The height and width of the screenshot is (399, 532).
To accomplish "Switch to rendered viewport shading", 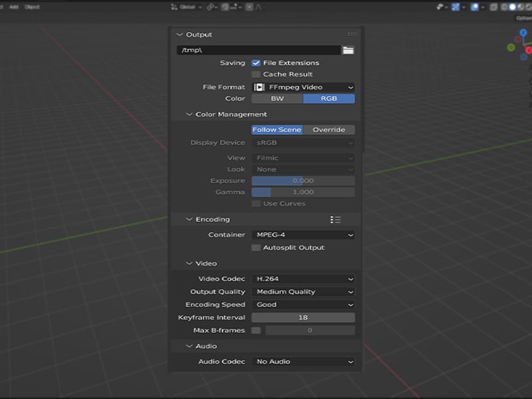I will tap(529, 7).
